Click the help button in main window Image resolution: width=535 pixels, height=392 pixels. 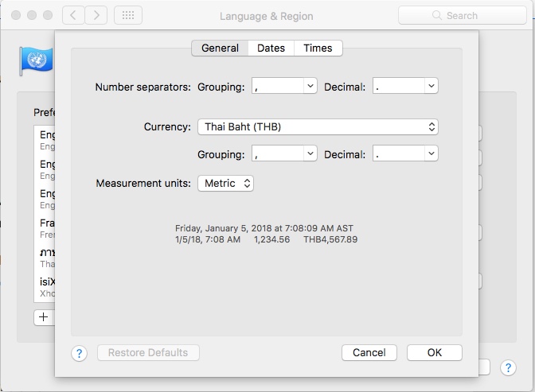coord(508,367)
